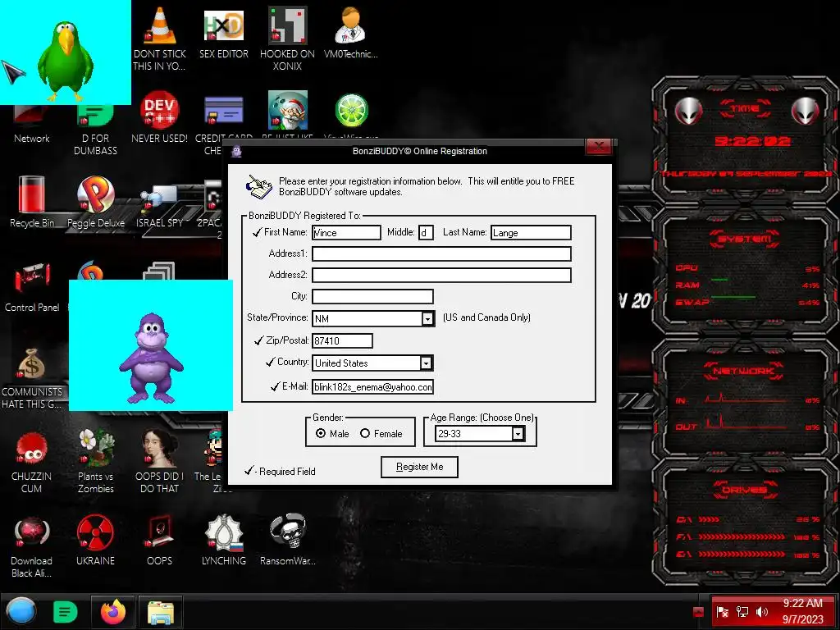Open the LimeWire lime icon

[x=351, y=111]
